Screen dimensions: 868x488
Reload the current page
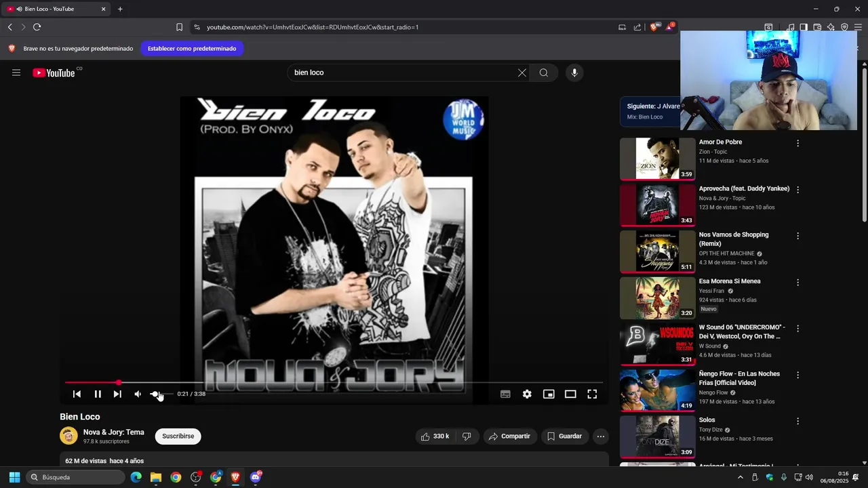pyautogui.click(x=37, y=27)
